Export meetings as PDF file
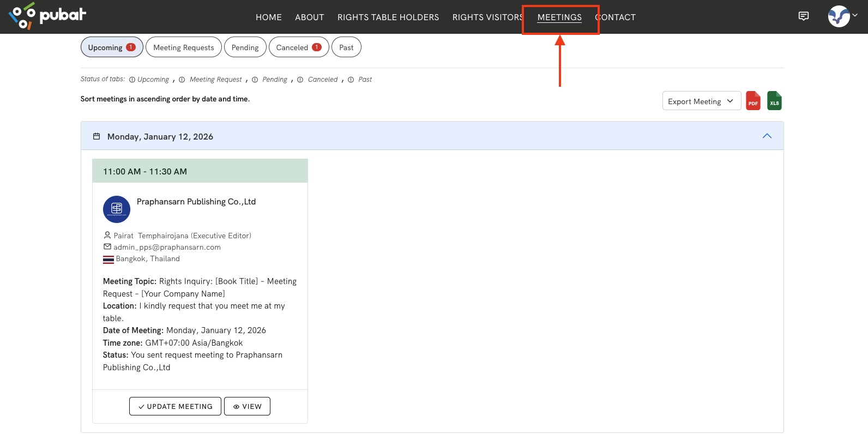 point(753,101)
